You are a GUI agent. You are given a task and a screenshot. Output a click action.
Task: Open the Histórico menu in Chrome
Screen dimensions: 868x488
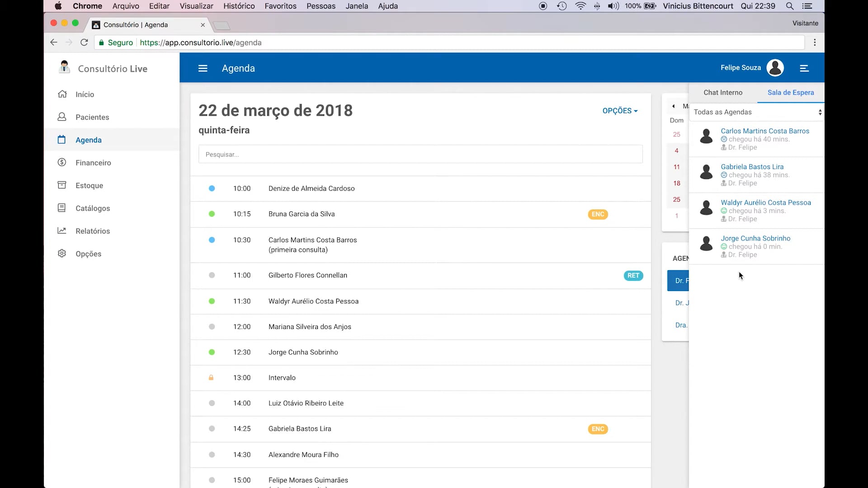pyautogui.click(x=239, y=6)
